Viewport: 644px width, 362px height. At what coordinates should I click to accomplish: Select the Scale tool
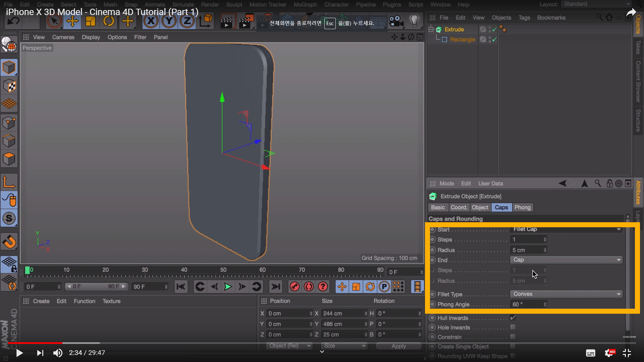pos(90,21)
